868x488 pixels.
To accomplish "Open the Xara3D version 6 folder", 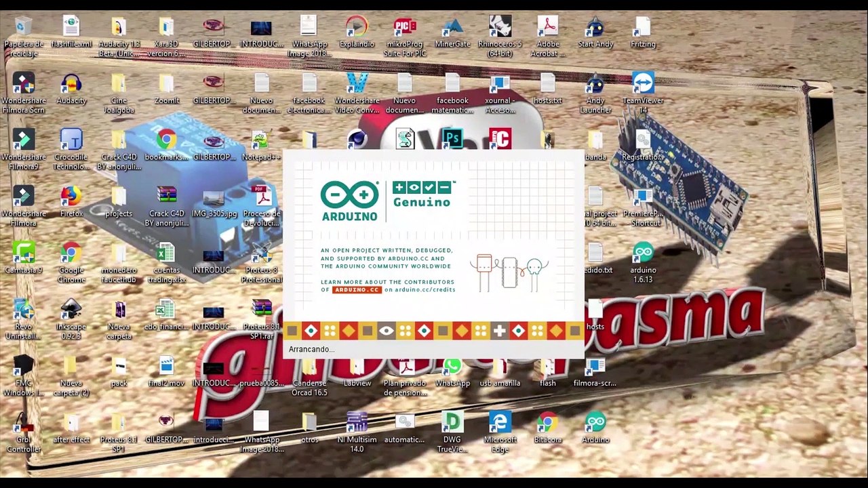I will coord(166,37).
